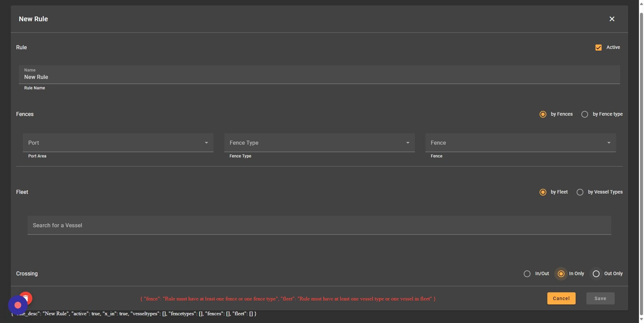Click the page scrollbar up arrow
This screenshot has width=644, height=323.
[x=641, y=3]
